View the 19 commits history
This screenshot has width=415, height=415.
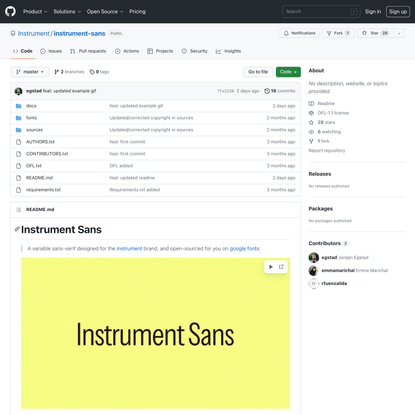[280, 91]
